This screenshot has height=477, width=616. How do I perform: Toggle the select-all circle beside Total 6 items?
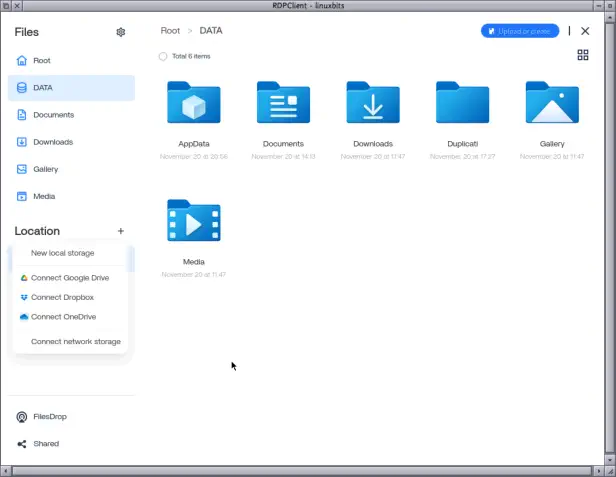pyautogui.click(x=163, y=56)
